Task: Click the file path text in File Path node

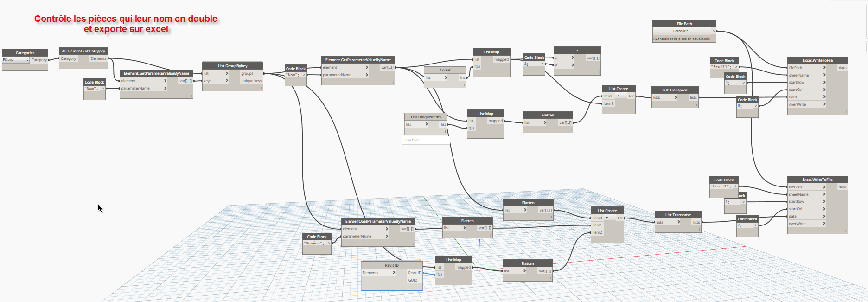Action: [682, 39]
